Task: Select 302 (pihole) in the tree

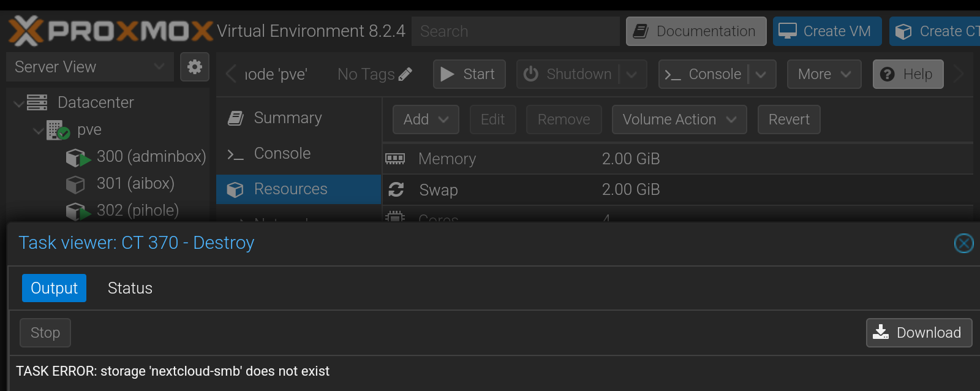Action: 138,211
